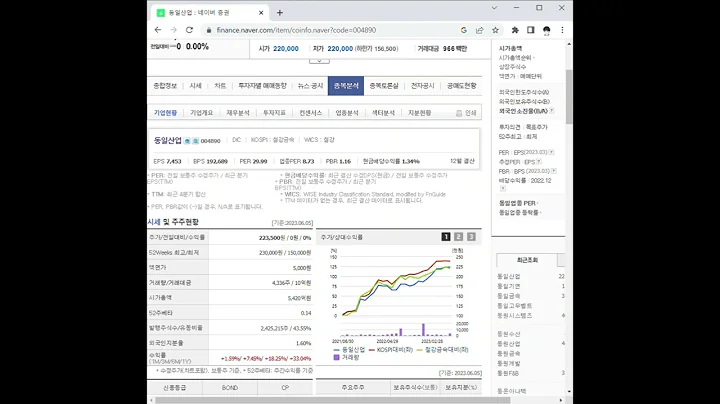Click 동일산업 in recent list
Screen dimensions: 720x404
509,276
